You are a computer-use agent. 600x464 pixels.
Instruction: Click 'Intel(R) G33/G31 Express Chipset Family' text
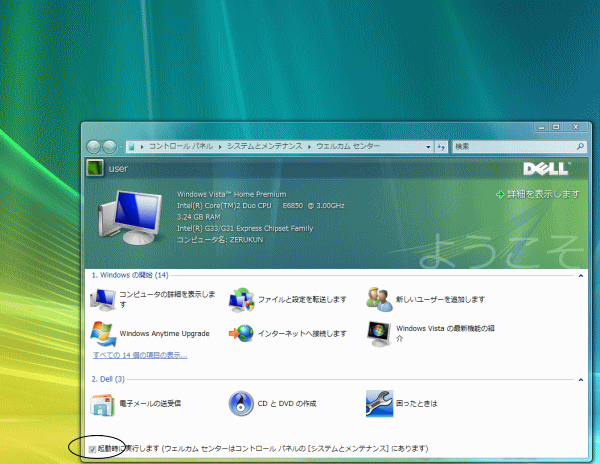[x=245, y=228]
